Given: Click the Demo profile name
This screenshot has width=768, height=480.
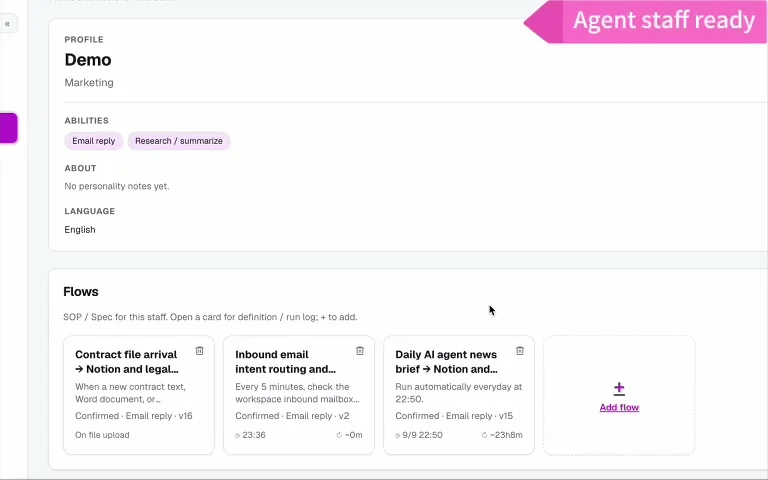Looking at the screenshot, I should (x=88, y=60).
